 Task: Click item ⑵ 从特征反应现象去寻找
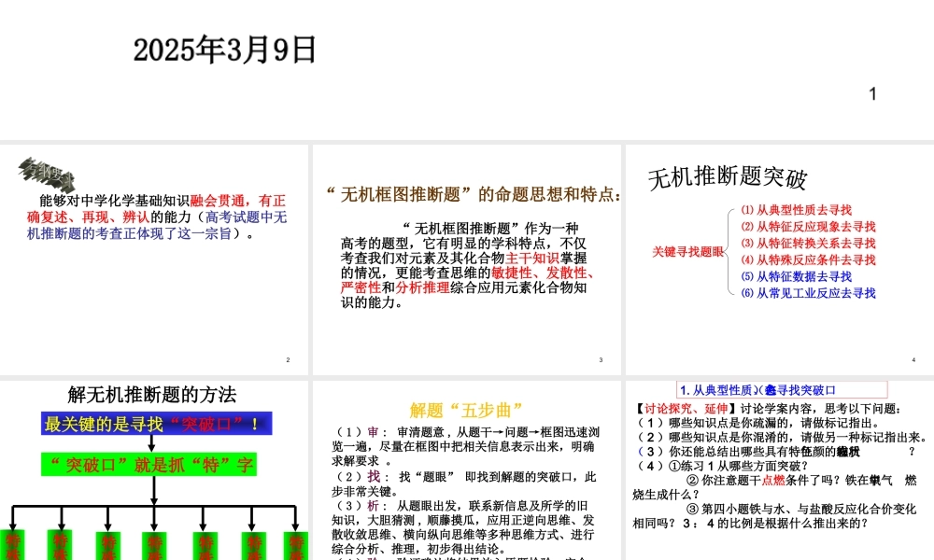coord(808,227)
